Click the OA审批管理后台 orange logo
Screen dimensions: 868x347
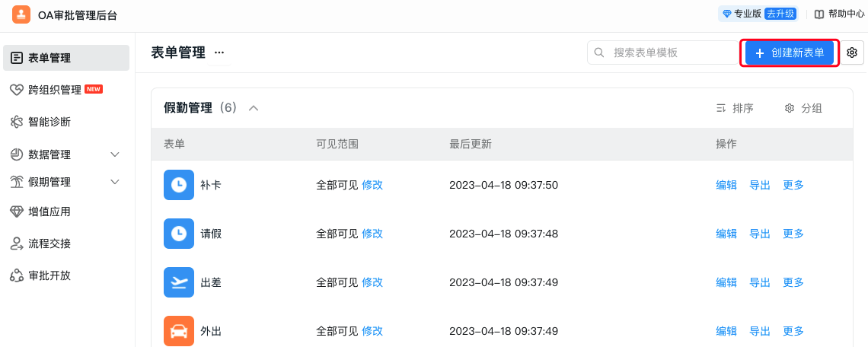click(x=21, y=15)
